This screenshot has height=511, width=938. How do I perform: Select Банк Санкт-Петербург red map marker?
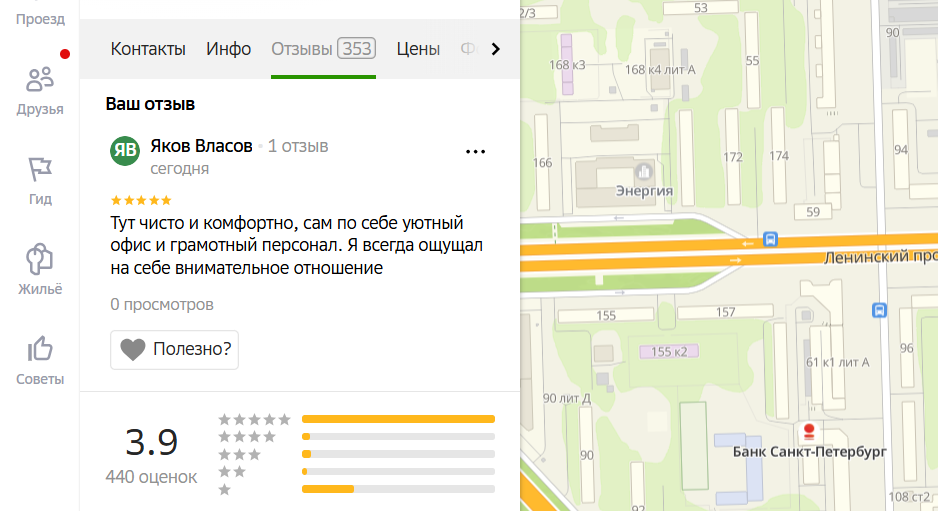tap(809, 431)
